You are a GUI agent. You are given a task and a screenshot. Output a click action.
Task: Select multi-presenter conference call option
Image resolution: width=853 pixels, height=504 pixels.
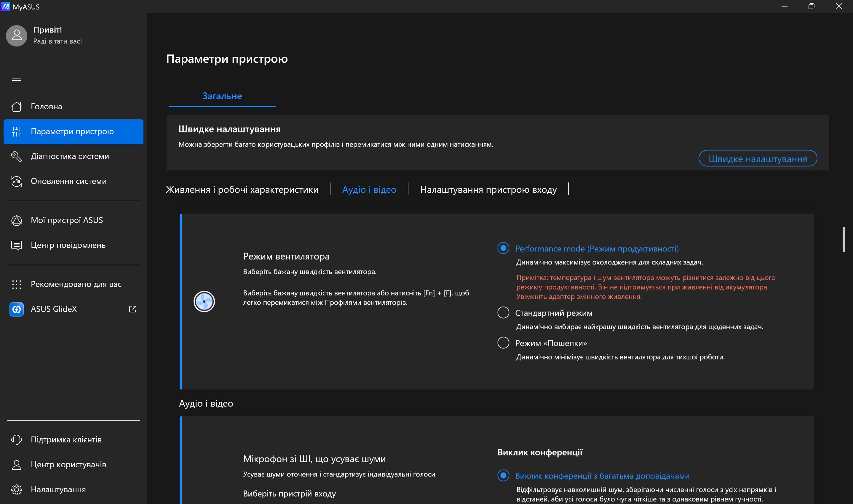point(503,476)
